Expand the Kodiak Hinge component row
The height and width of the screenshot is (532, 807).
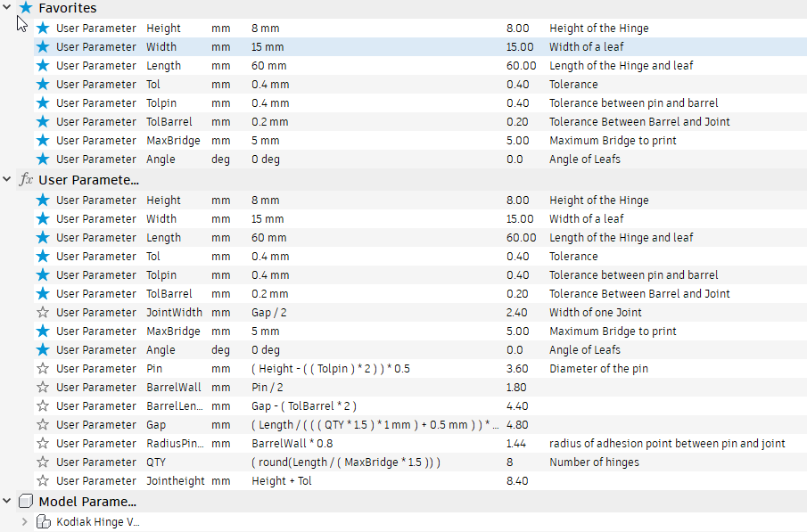[x=25, y=522]
